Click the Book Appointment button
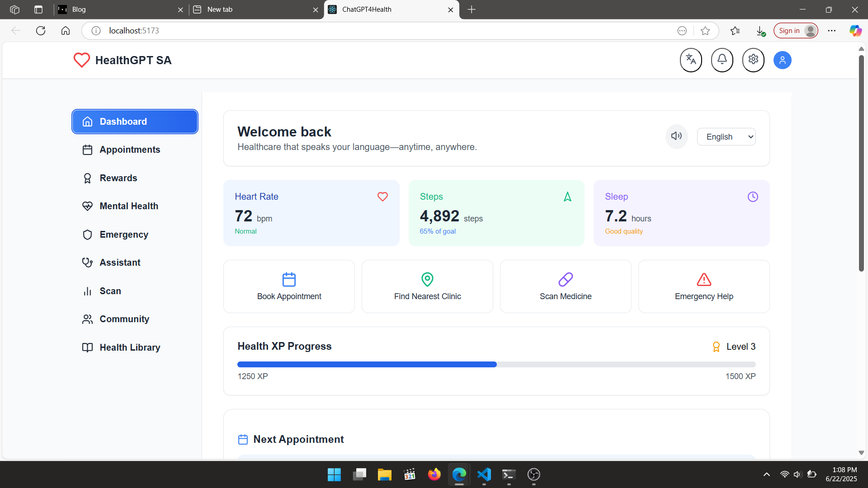 click(289, 286)
